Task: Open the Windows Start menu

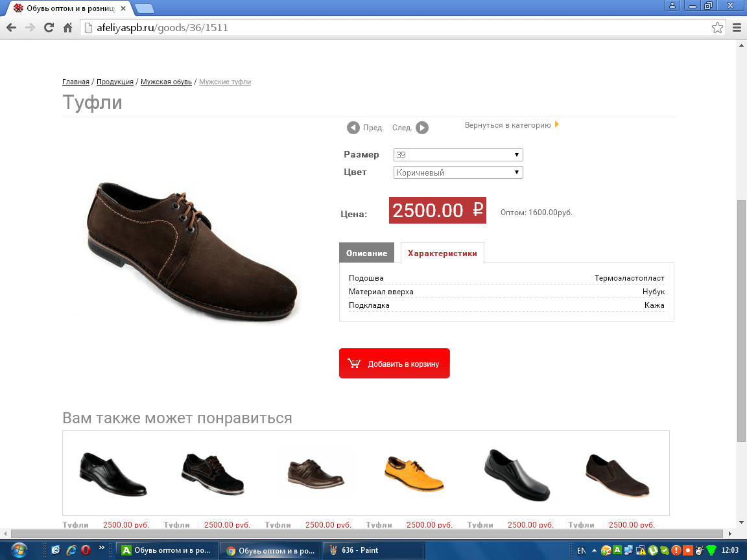Action: point(19,550)
